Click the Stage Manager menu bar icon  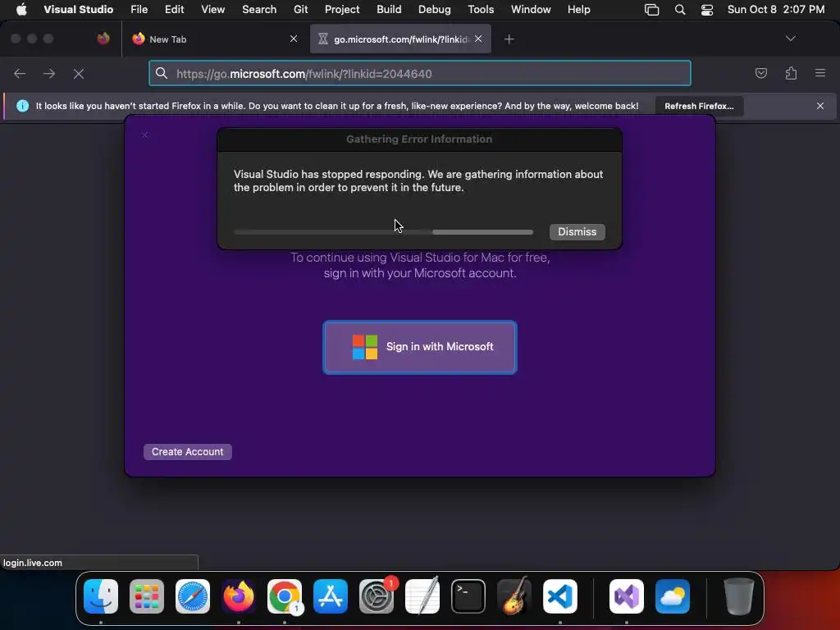tap(651, 10)
